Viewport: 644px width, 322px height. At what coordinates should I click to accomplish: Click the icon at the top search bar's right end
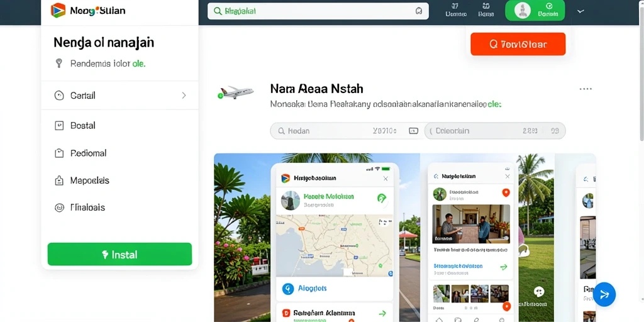[x=418, y=11]
